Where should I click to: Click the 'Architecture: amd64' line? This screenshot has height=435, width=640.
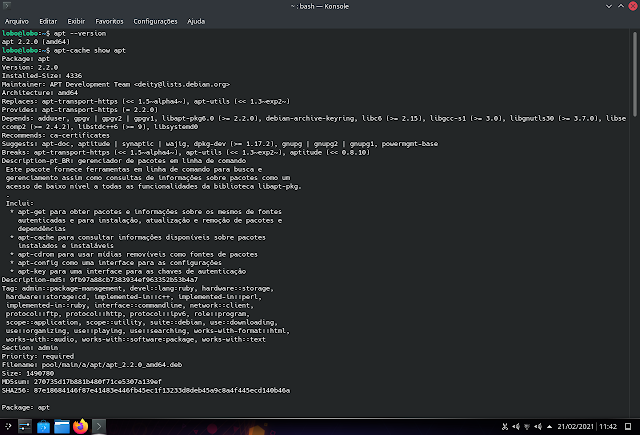(40, 93)
